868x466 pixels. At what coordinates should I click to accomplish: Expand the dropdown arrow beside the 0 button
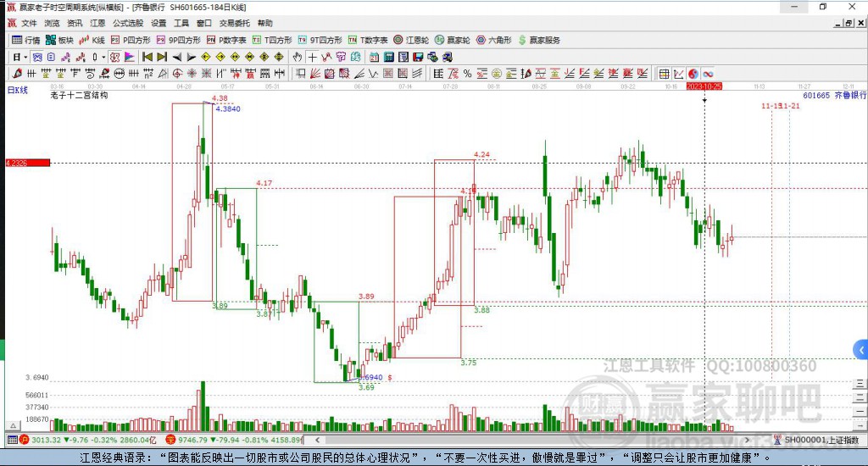coord(103,57)
